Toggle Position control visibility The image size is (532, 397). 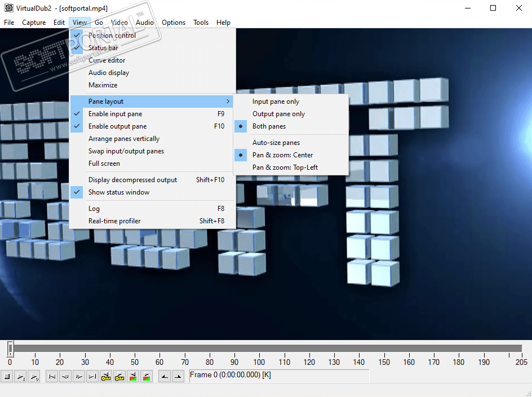point(152,36)
